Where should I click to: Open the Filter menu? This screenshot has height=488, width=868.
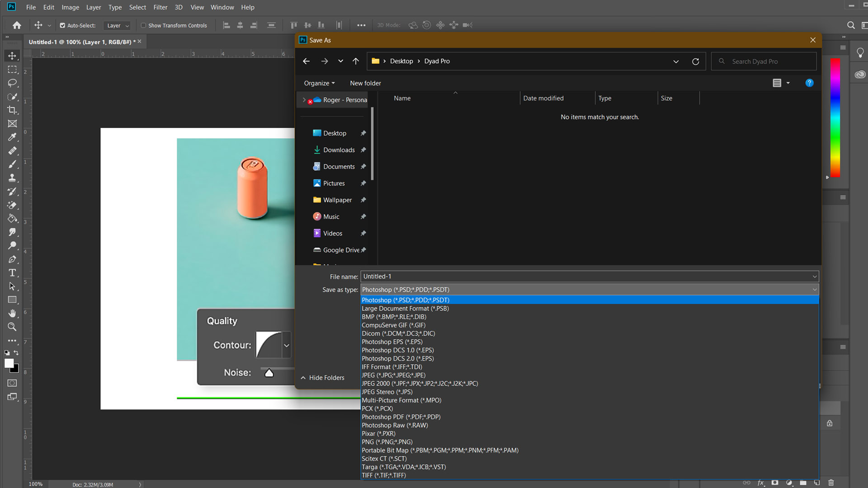pos(160,7)
